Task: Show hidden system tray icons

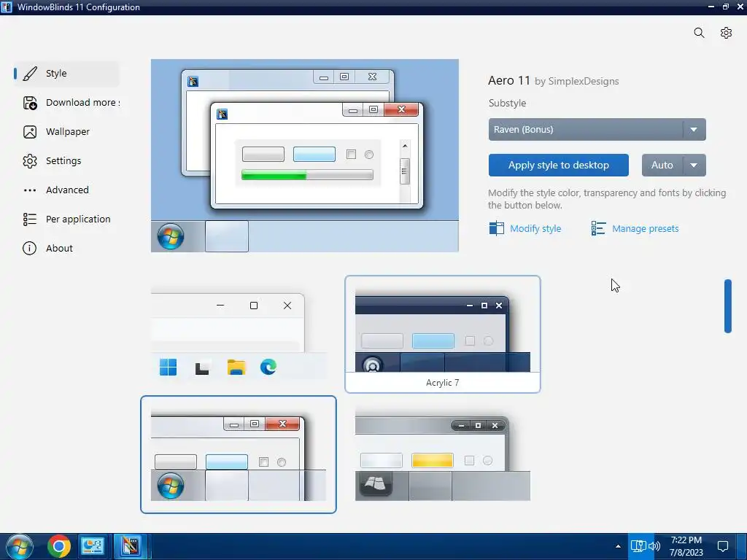Action: point(618,547)
